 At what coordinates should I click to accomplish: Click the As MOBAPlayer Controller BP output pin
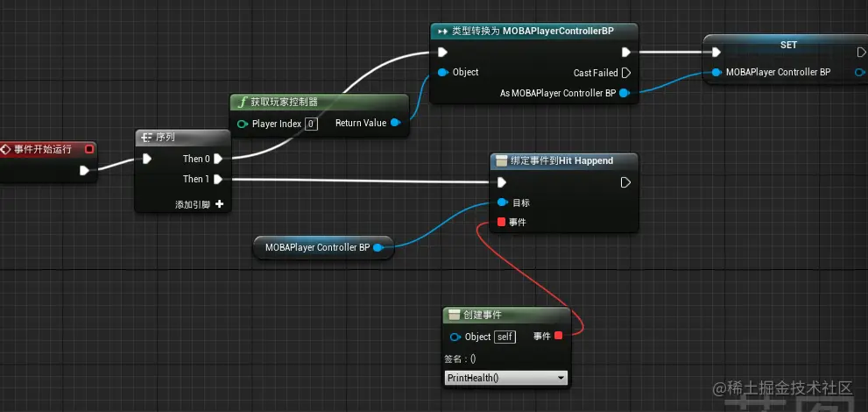[x=625, y=93]
